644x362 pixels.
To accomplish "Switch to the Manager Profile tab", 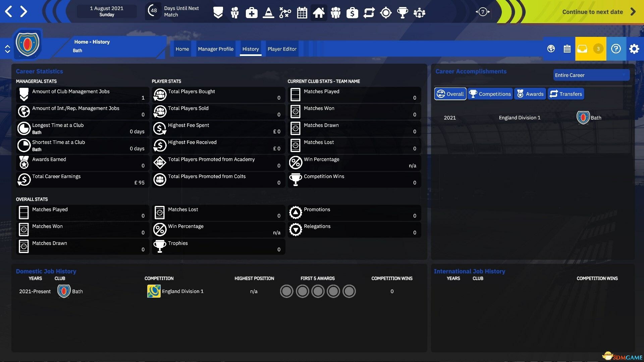I will click(x=215, y=49).
